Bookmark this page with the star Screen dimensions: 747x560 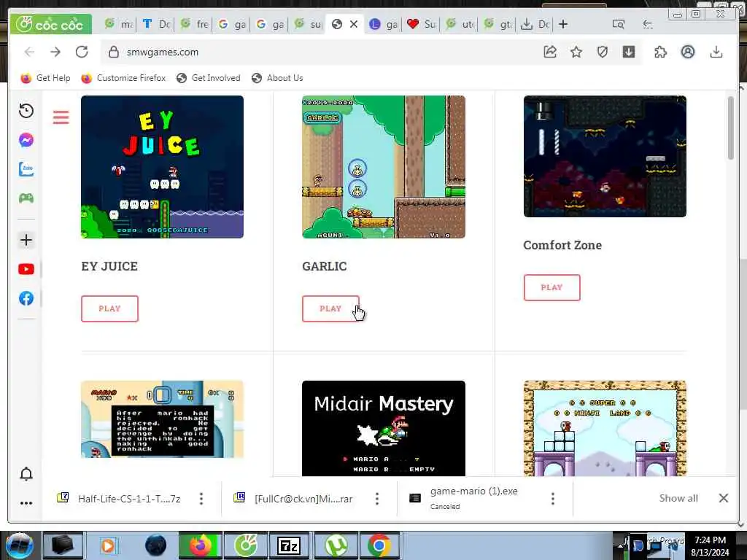[x=576, y=52]
